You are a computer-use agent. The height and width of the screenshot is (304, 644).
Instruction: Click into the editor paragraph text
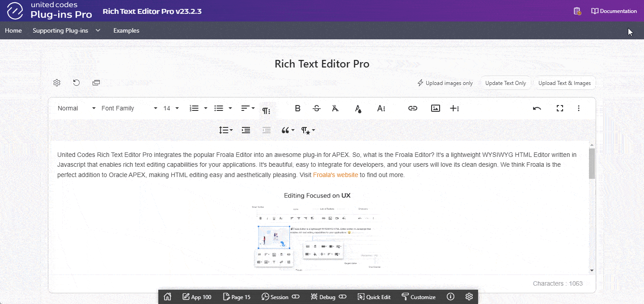317,165
